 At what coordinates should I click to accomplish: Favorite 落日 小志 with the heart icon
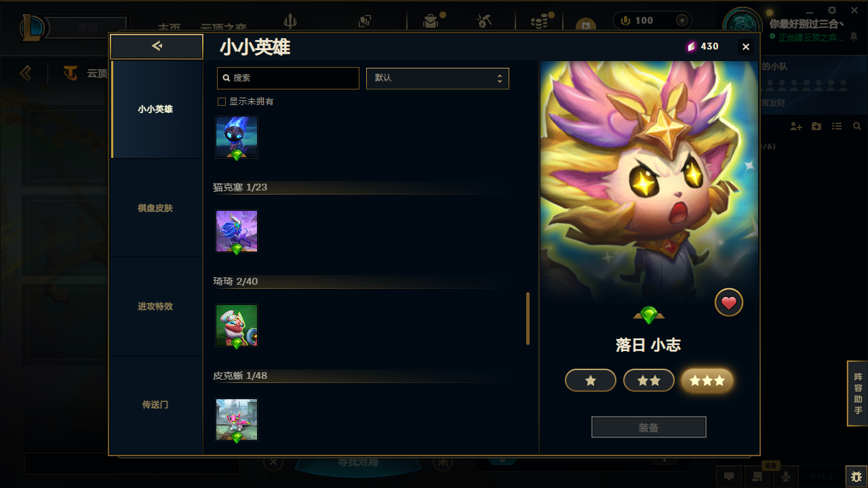[729, 303]
